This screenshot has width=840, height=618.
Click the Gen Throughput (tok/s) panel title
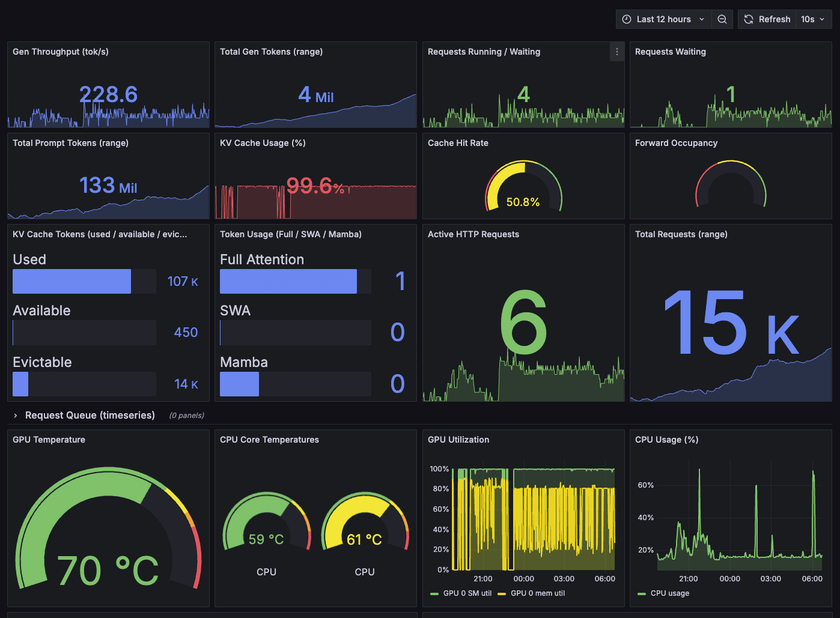[x=61, y=52]
